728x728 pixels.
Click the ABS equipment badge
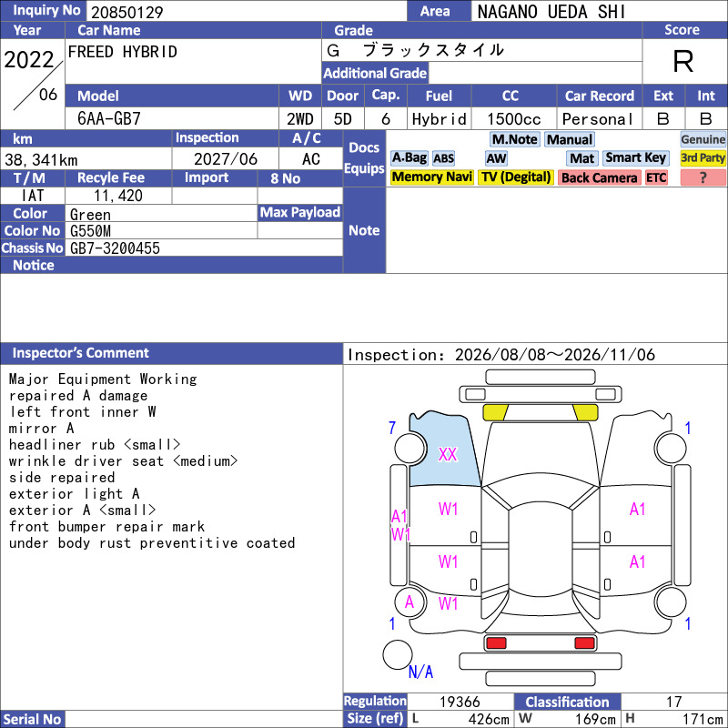coord(443,158)
